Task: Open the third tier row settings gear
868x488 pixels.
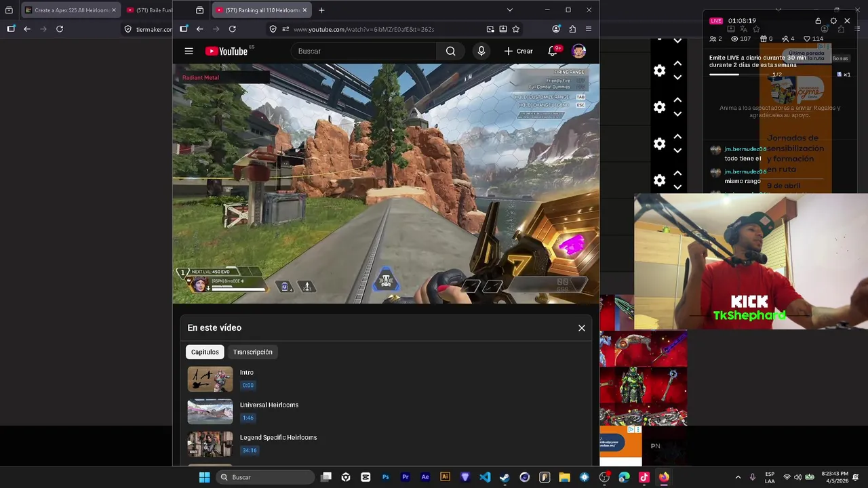Action: [659, 144]
